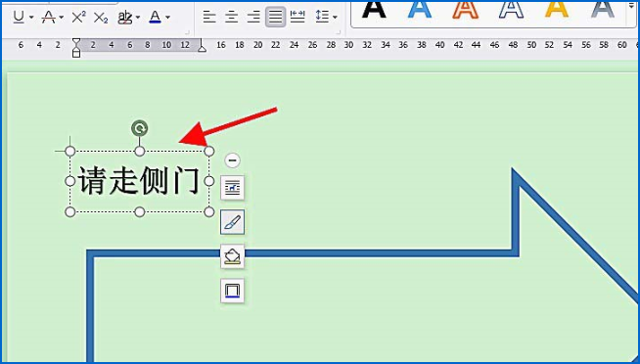640x364 pixels.
Task: Open font color dropdown arrow
Action: tap(167, 18)
